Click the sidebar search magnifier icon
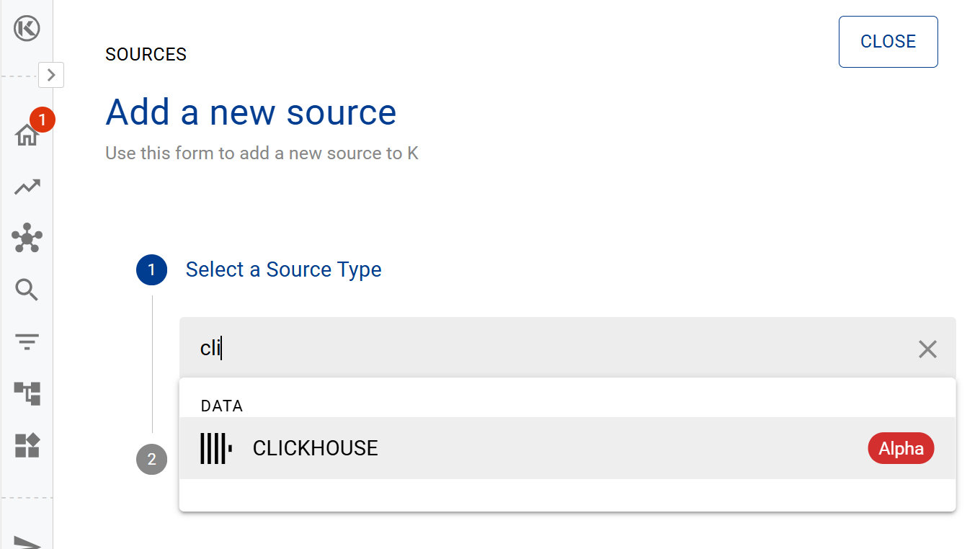This screenshot has height=549, width=980. [27, 290]
